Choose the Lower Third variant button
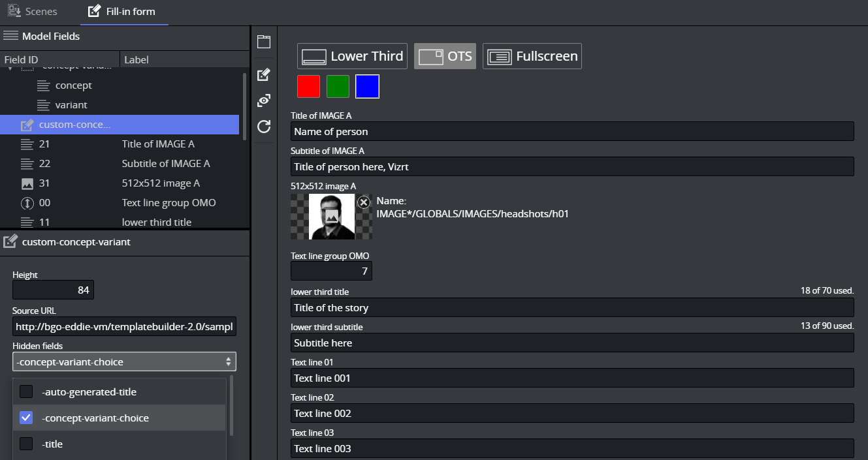This screenshot has height=460, width=868. [x=353, y=56]
